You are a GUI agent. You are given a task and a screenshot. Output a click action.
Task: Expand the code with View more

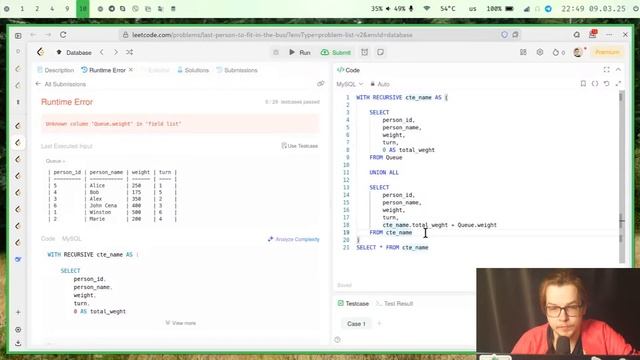click(180, 323)
